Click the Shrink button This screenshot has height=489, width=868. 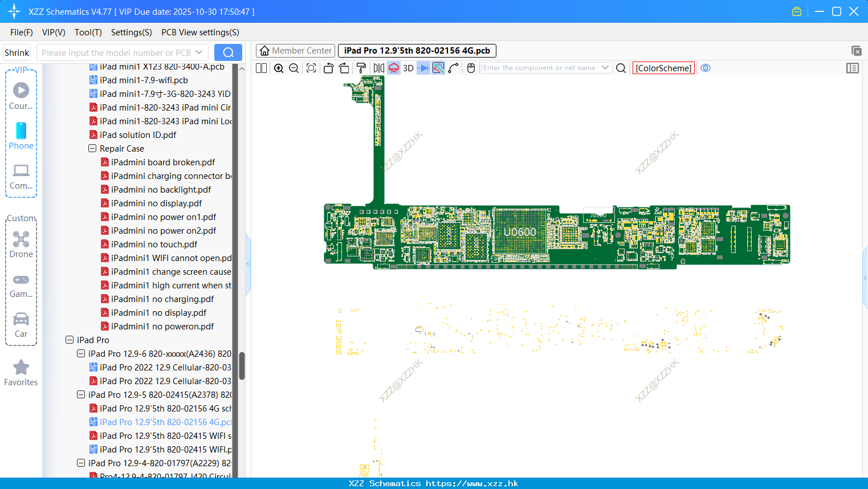pos(17,52)
